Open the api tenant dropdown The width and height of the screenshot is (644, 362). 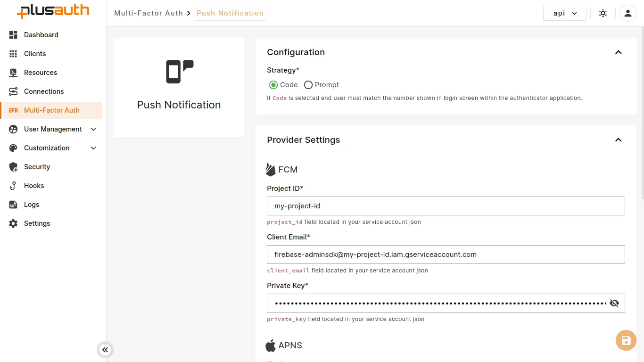point(564,13)
